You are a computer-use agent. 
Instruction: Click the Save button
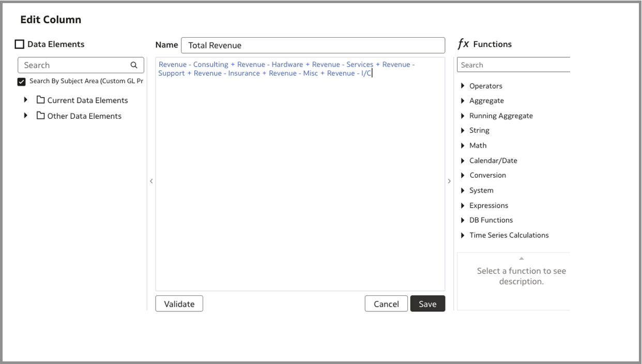click(427, 304)
